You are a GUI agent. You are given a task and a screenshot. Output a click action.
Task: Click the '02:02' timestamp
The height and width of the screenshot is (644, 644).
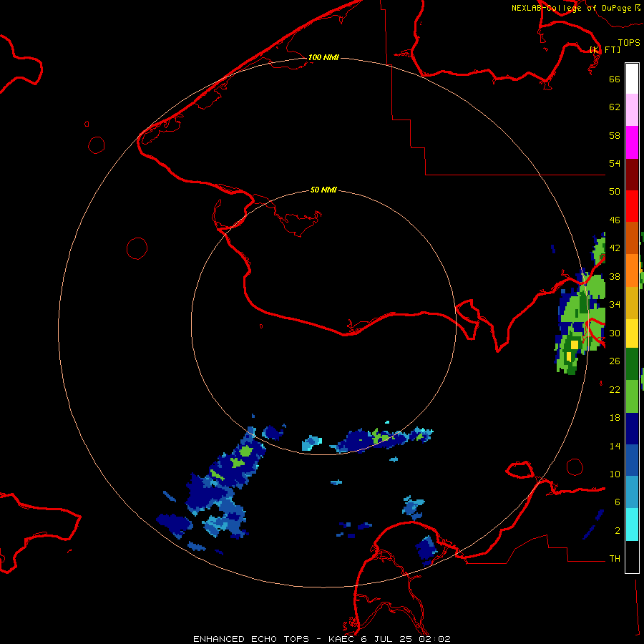(434, 639)
